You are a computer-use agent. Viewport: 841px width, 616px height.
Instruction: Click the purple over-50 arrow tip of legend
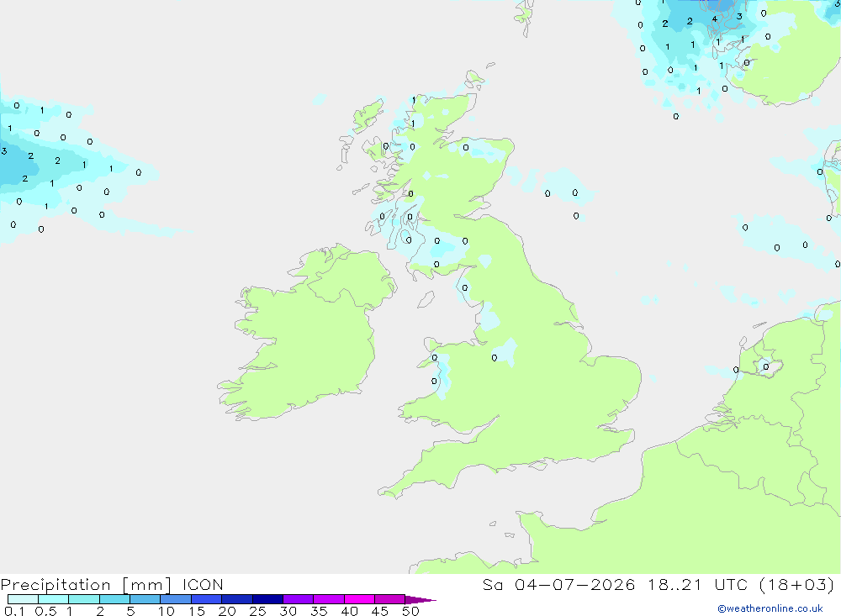click(x=420, y=600)
